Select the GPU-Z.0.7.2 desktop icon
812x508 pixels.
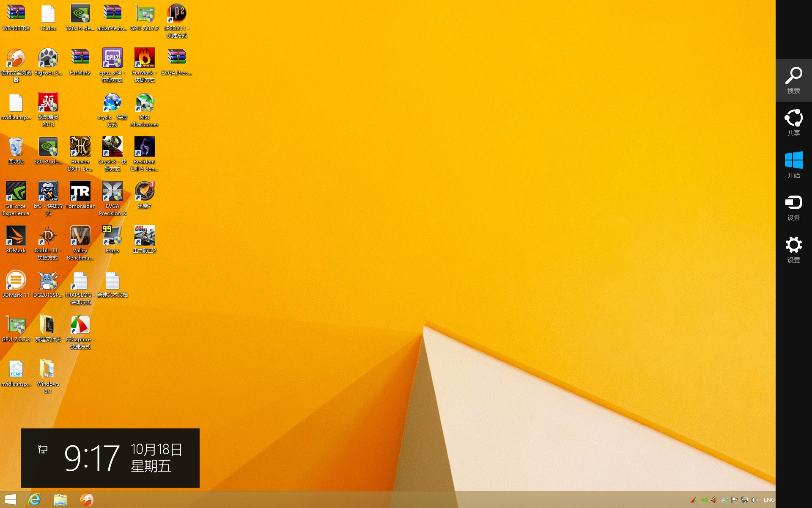tap(145, 18)
